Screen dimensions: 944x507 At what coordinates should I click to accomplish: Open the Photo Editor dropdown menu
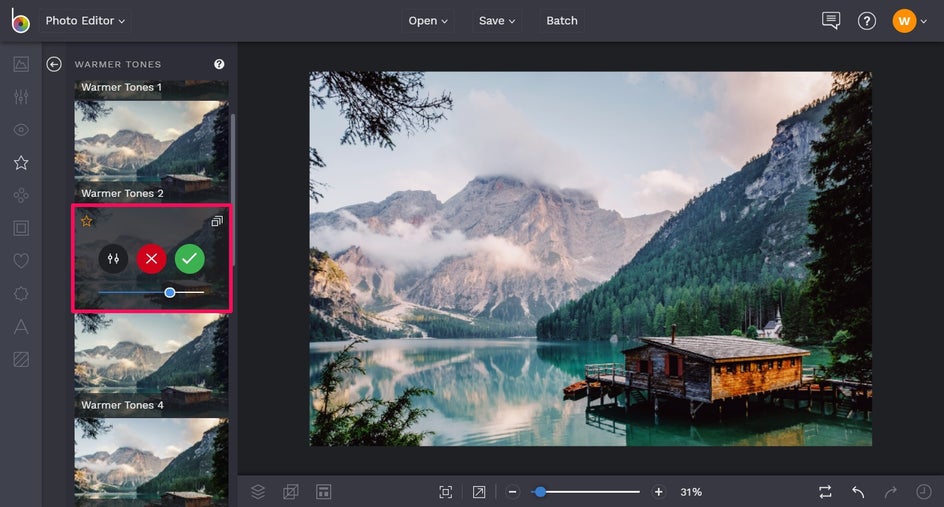click(85, 20)
